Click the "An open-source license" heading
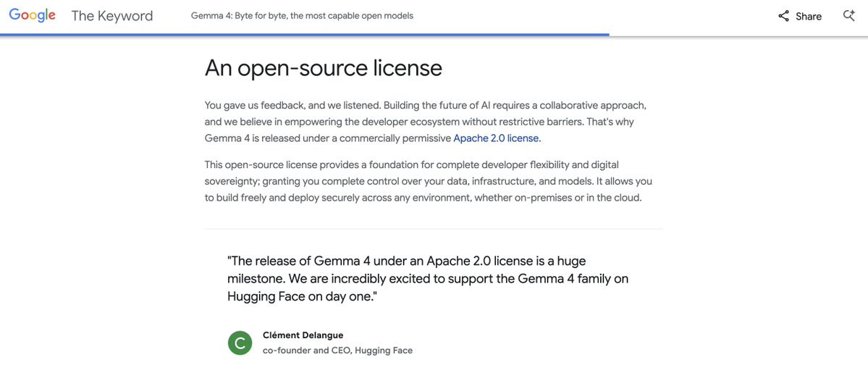The image size is (868, 373). (x=324, y=68)
